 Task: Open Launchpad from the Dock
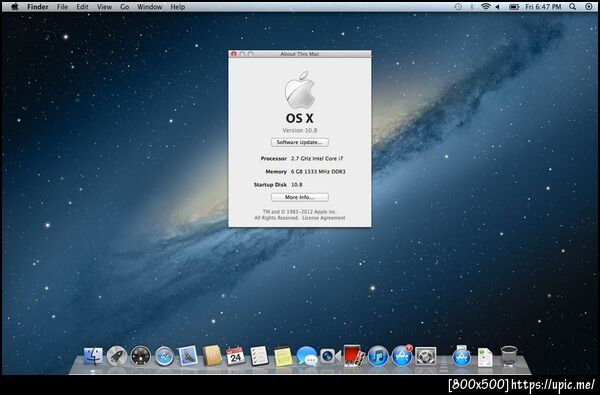[117, 356]
